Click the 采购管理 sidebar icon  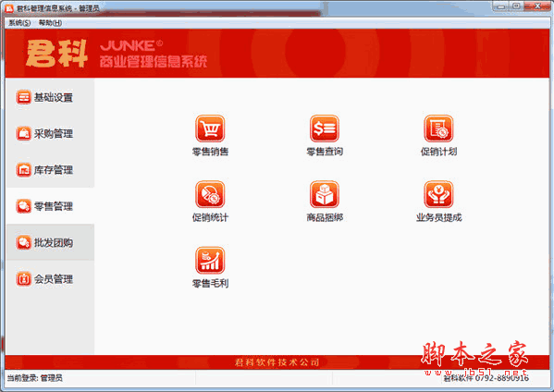(24, 133)
